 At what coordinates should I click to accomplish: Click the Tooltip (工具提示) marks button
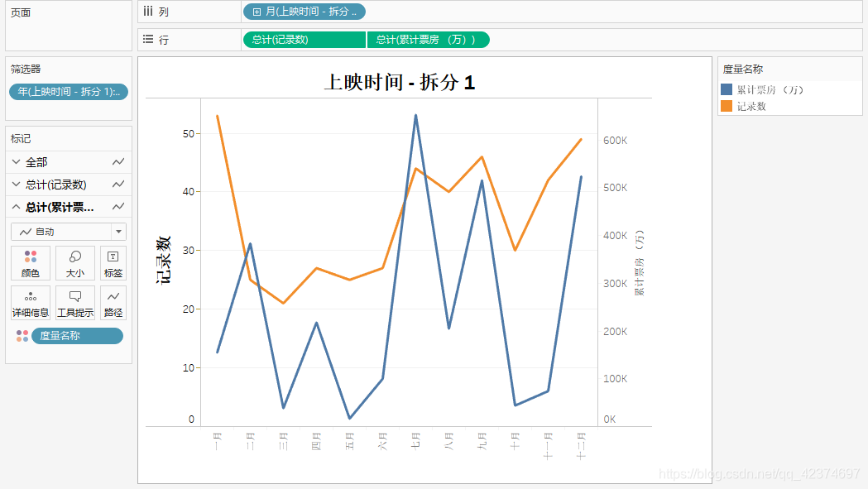pyautogui.click(x=74, y=303)
